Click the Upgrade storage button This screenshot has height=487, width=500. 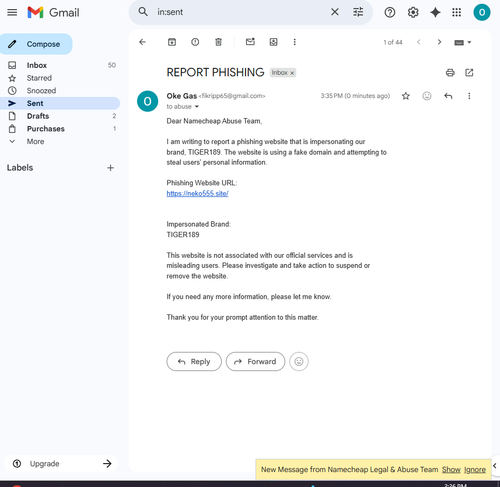61,463
